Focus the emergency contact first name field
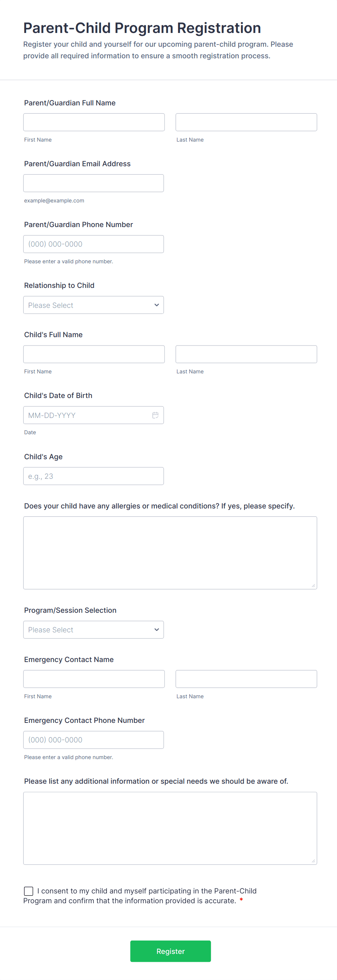Image resolution: width=337 pixels, height=980 pixels. pos(94,679)
